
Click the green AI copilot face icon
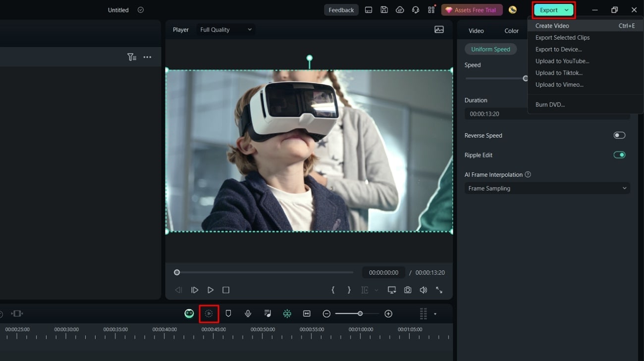(x=189, y=313)
